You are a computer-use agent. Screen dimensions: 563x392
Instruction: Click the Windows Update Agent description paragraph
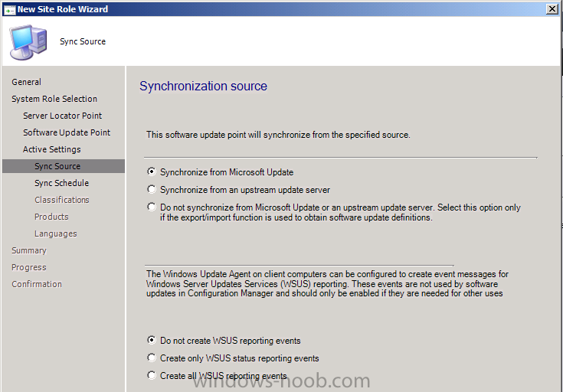click(x=327, y=283)
